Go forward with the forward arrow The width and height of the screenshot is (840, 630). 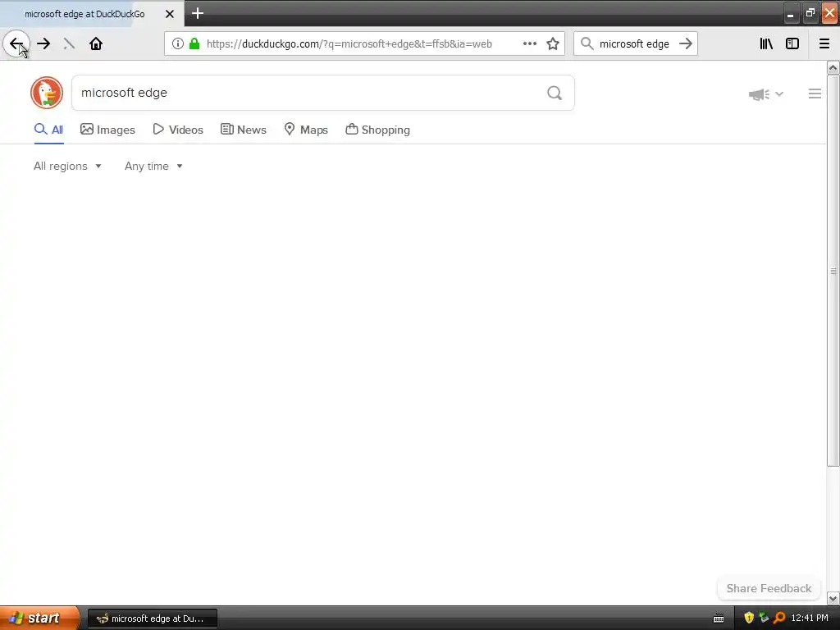point(43,44)
